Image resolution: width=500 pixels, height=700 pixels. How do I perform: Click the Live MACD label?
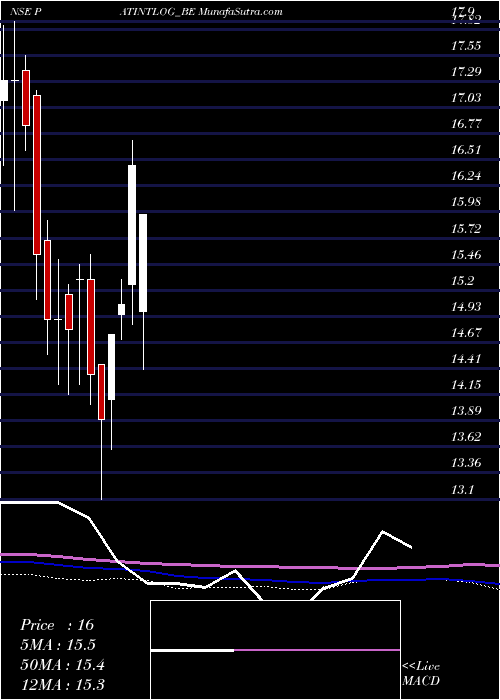421,674
